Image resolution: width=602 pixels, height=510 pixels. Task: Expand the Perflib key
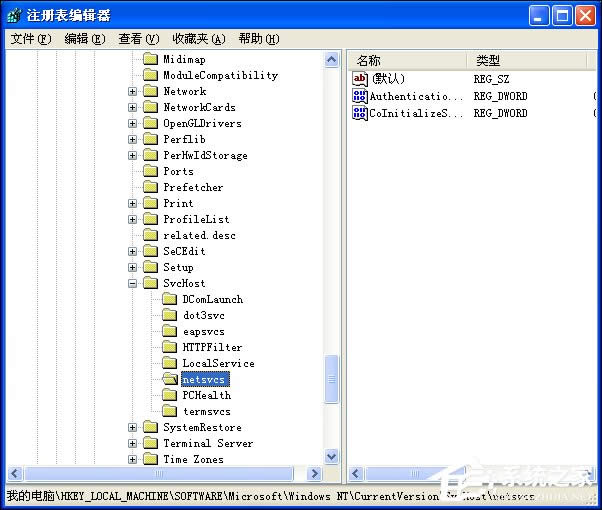[132, 139]
